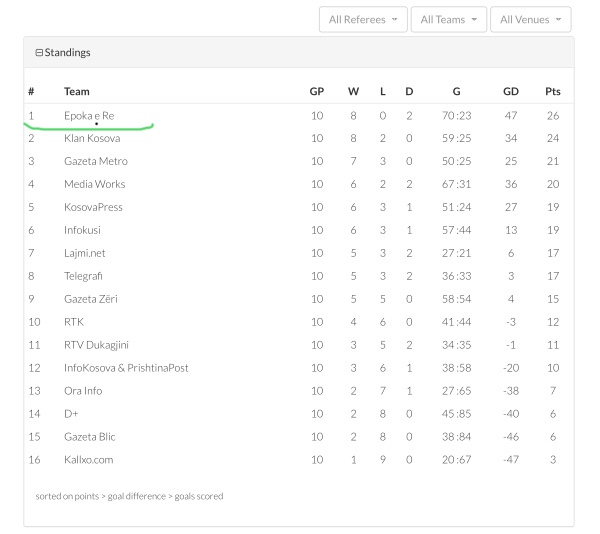Click the Standings panel title
Image resolution: width=600 pixels, height=534 pixels.
[67, 52]
